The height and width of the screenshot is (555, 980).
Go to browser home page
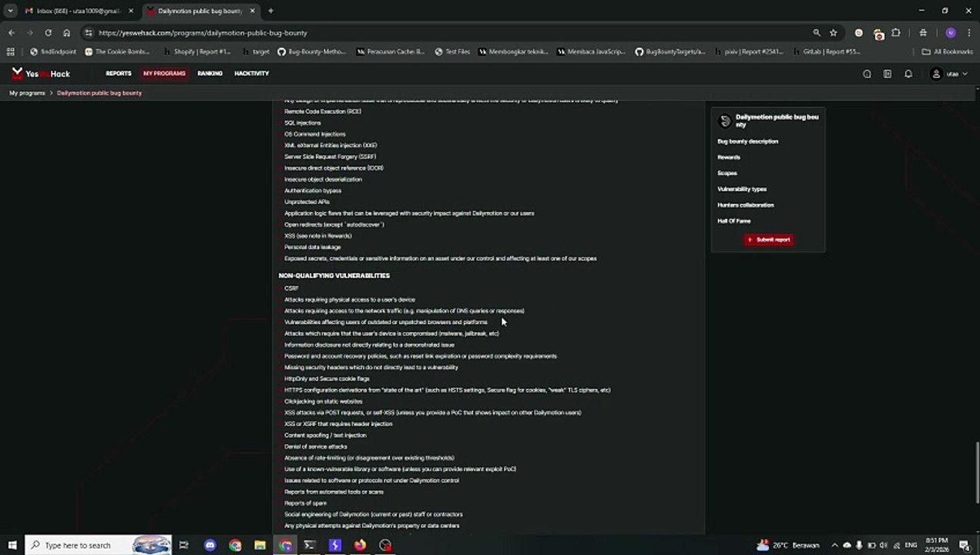[x=66, y=33]
